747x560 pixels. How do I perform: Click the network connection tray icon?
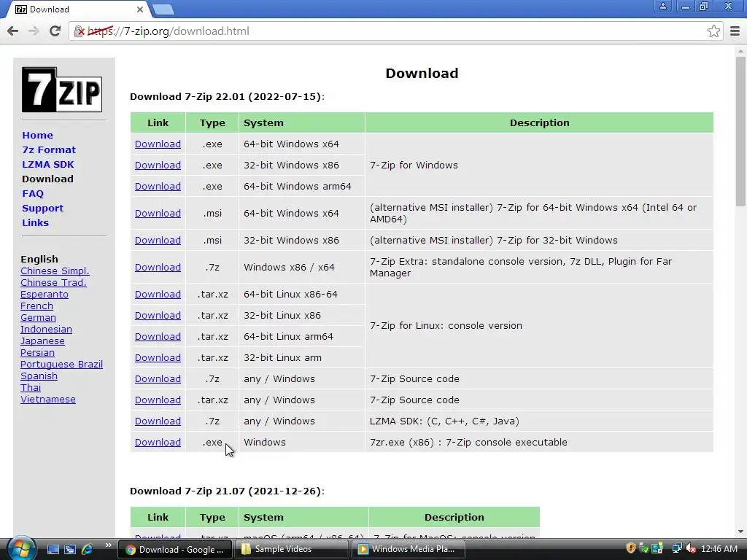[x=676, y=548]
